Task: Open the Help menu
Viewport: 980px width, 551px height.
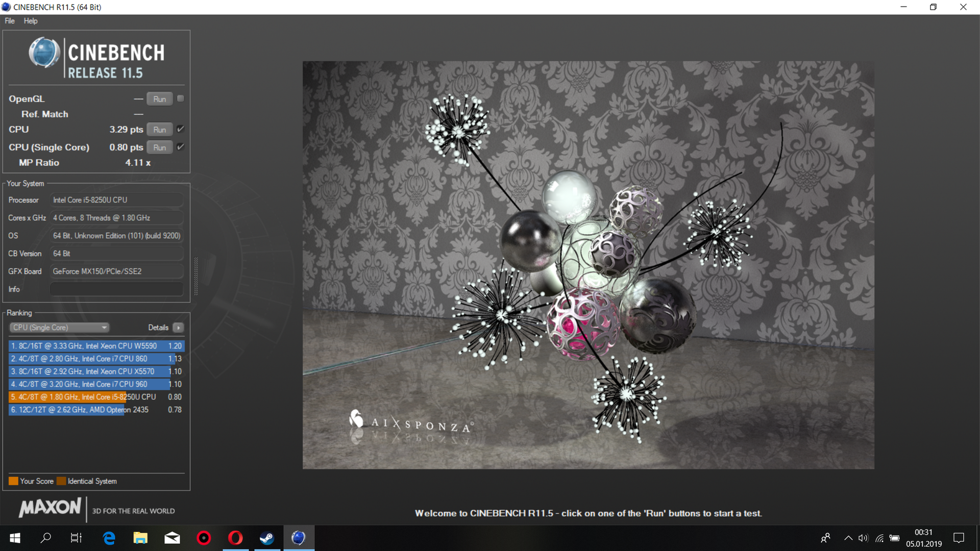Action: 31,21
